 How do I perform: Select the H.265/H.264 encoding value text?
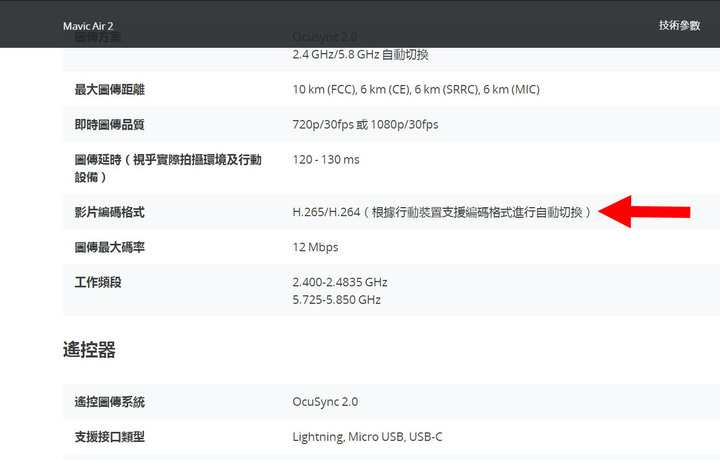click(442, 212)
